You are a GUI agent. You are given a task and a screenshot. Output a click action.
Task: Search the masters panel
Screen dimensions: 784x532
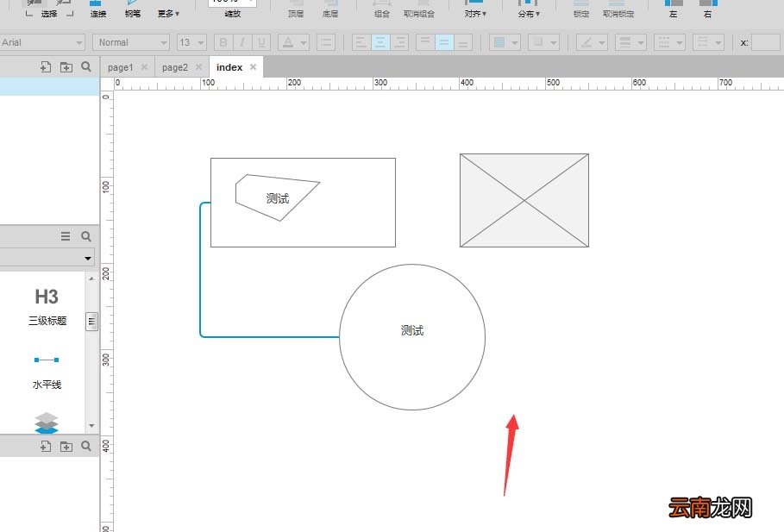86,446
